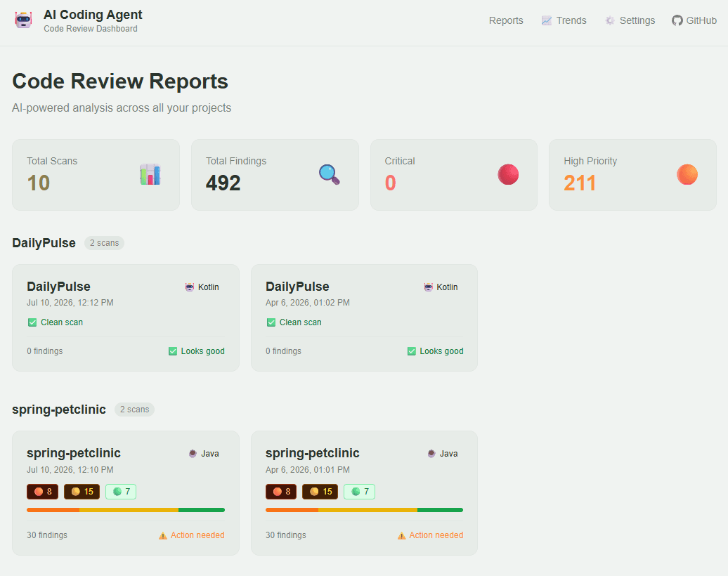Click the robot logo in header
728x576 pixels.
coord(23,20)
